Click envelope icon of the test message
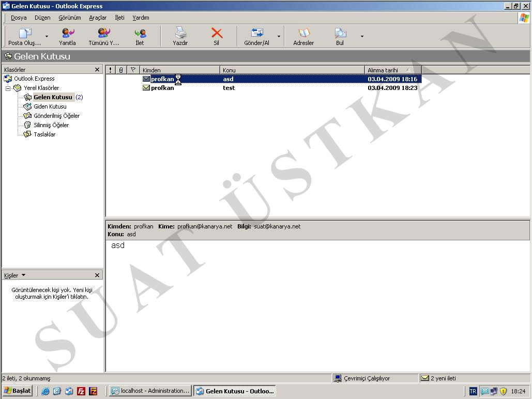Screen dimensions: 532x399 (x=146, y=88)
